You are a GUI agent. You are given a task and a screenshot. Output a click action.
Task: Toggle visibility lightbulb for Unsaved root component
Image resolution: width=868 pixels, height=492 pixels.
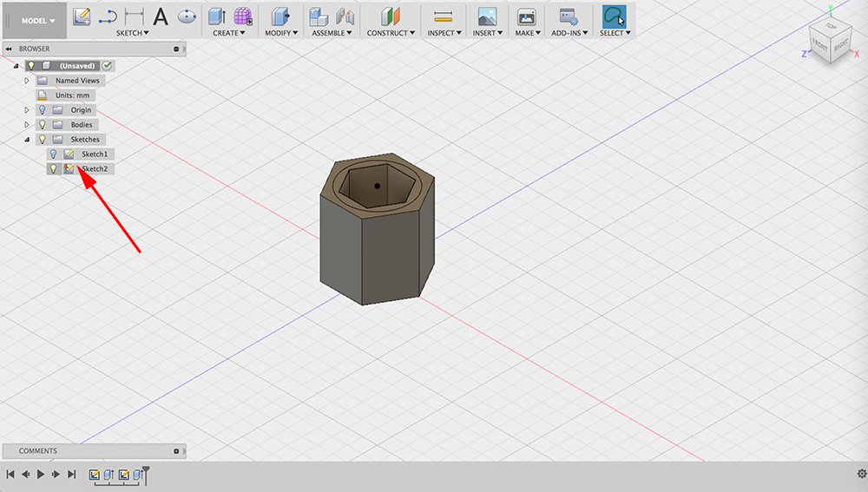tap(31, 65)
